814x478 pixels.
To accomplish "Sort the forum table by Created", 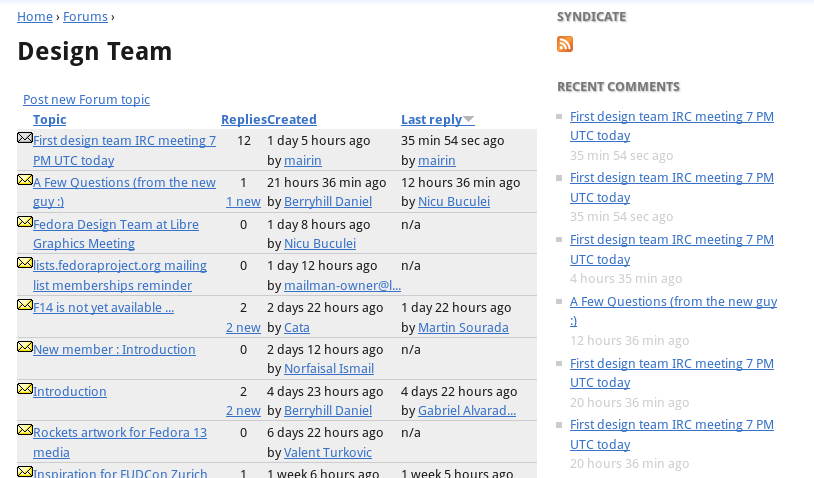I will pos(292,119).
